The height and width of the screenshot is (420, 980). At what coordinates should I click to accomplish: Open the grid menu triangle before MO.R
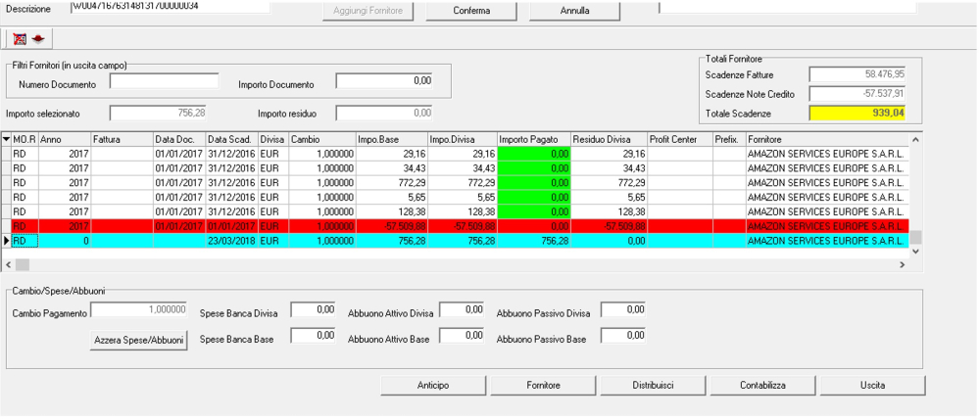(x=7, y=139)
